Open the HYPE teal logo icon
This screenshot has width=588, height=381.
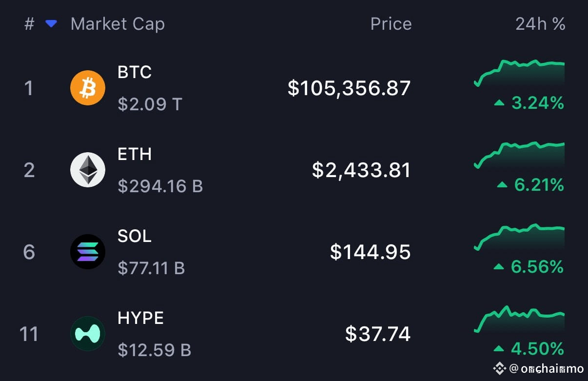click(x=88, y=334)
